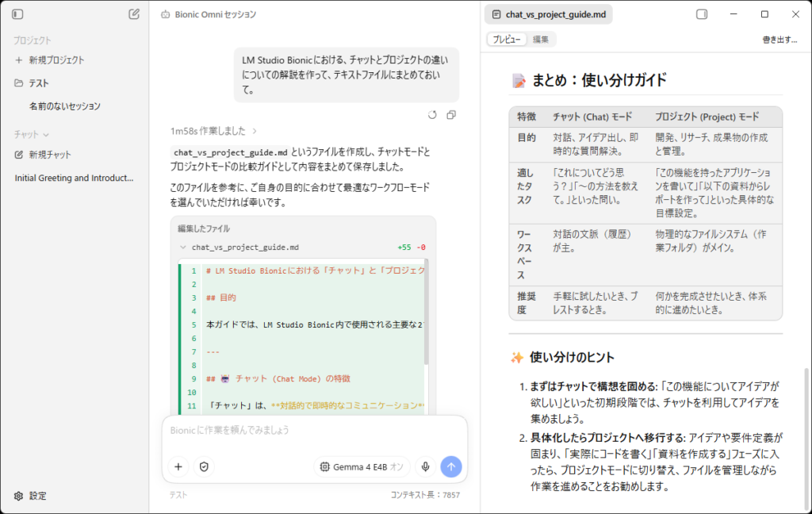Image resolution: width=812 pixels, height=514 pixels.
Task: Toggle the right side panel layout icon
Action: tap(702, 14)
